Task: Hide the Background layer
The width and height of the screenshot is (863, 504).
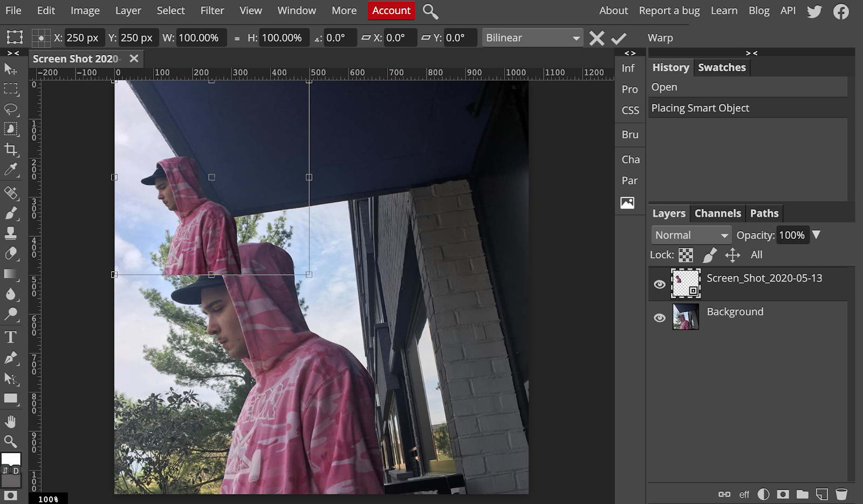Action: click(x=659, y=318)
